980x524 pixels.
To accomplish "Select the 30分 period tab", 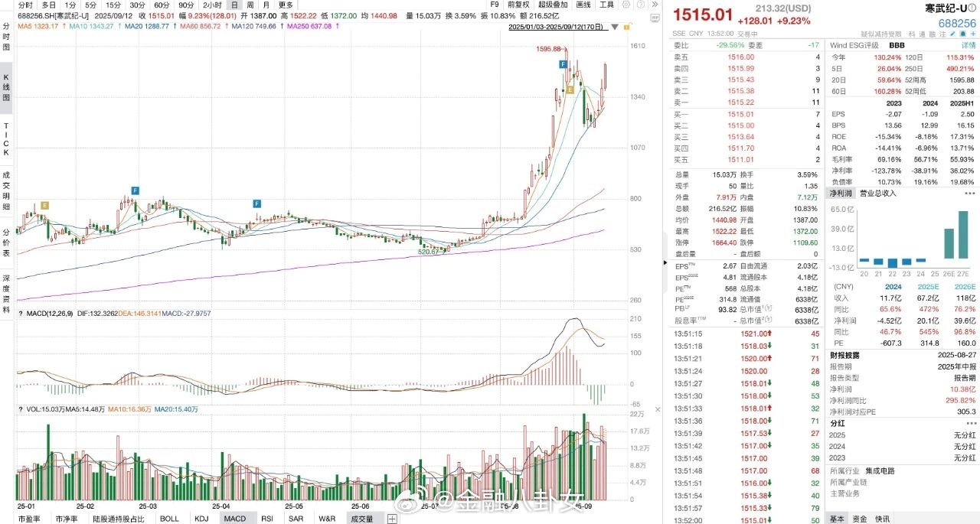I will click(x=137, y=5).
